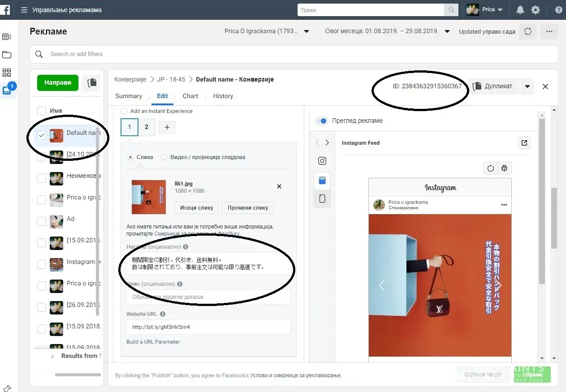Viewport: 566px width, 392px height.
Task: Switch to the Summary tab
Action: pyautogui.click(x=129, y=96)
